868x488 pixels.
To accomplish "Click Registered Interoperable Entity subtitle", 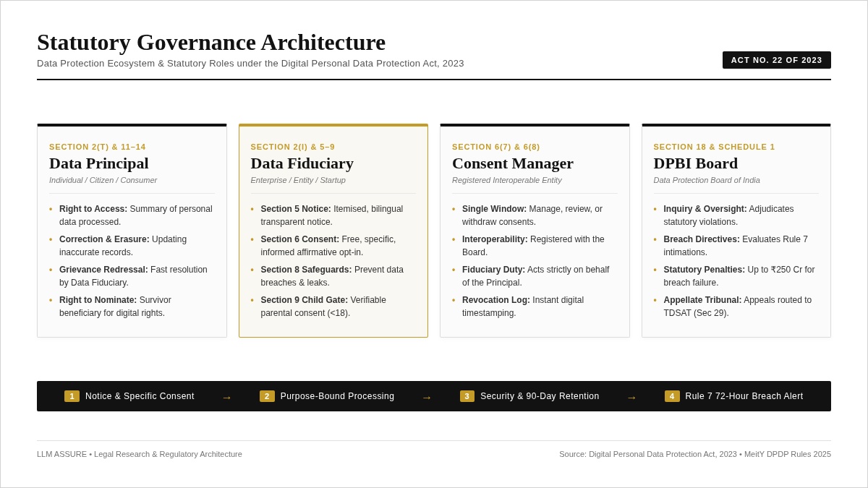I will (507, 180).
